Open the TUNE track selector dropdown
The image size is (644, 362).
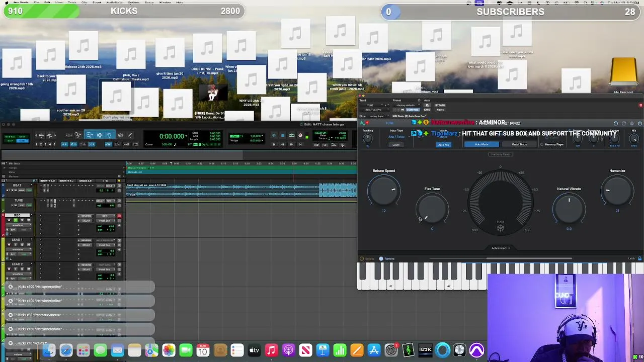coord(370,105)
